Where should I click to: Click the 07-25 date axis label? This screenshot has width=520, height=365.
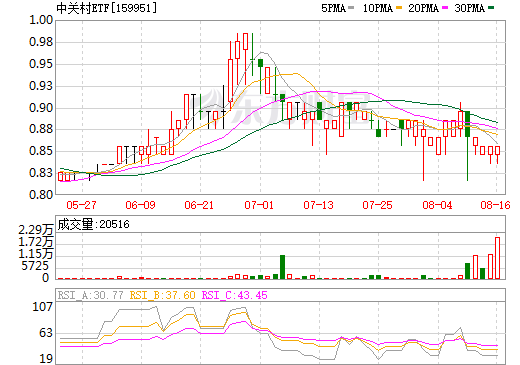click(x=377, y=205)
